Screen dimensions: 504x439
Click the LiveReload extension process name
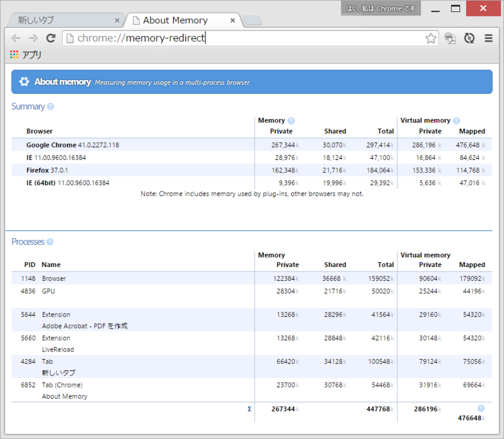58,350
